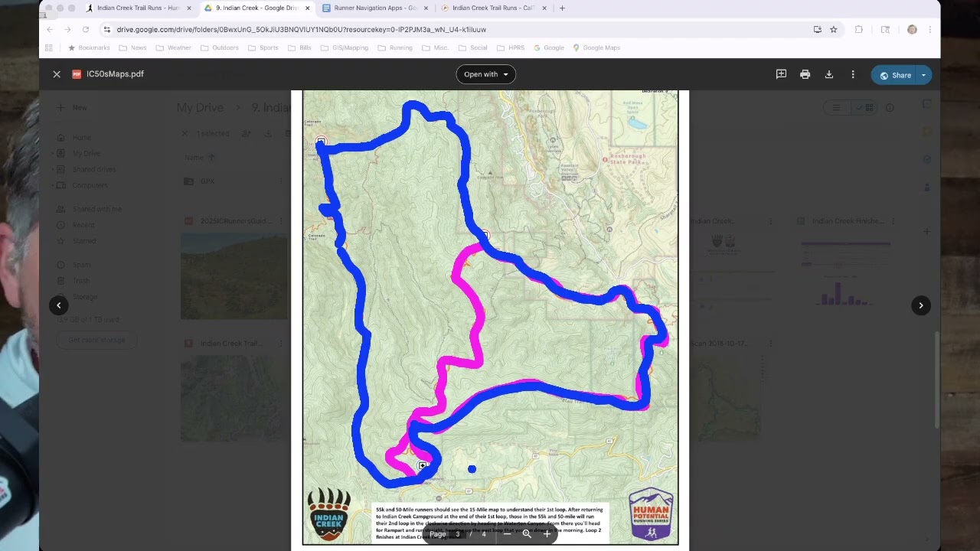Open the HPRS bookmark folder
The height and width of the screenshot is (551, 980).
coord(511,47)
